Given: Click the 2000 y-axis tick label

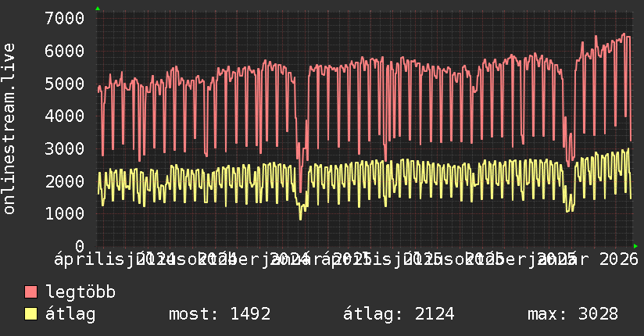Looking at the screenshot, I should click(65, 181).
